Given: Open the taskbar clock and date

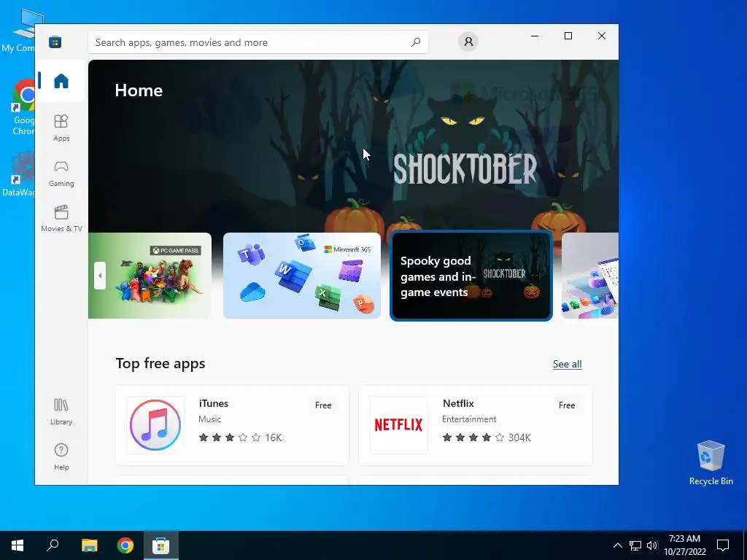Looking at the screenshot, I should pos(685,545).
